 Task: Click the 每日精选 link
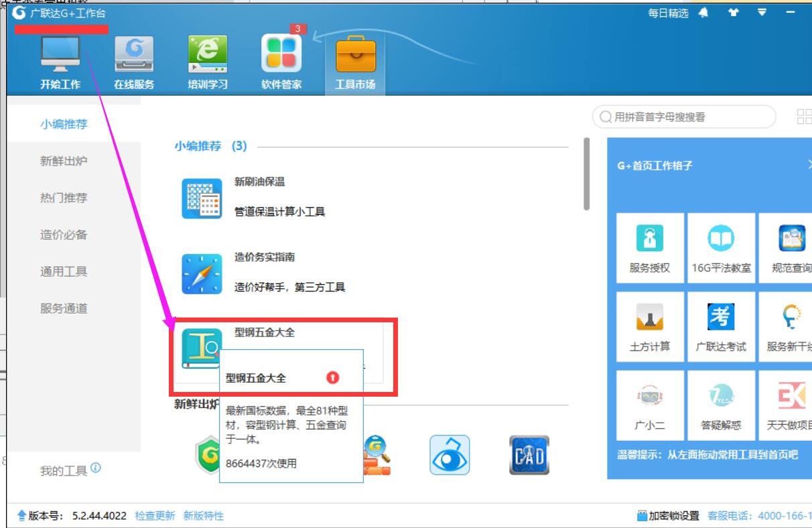tap(668, 13)
